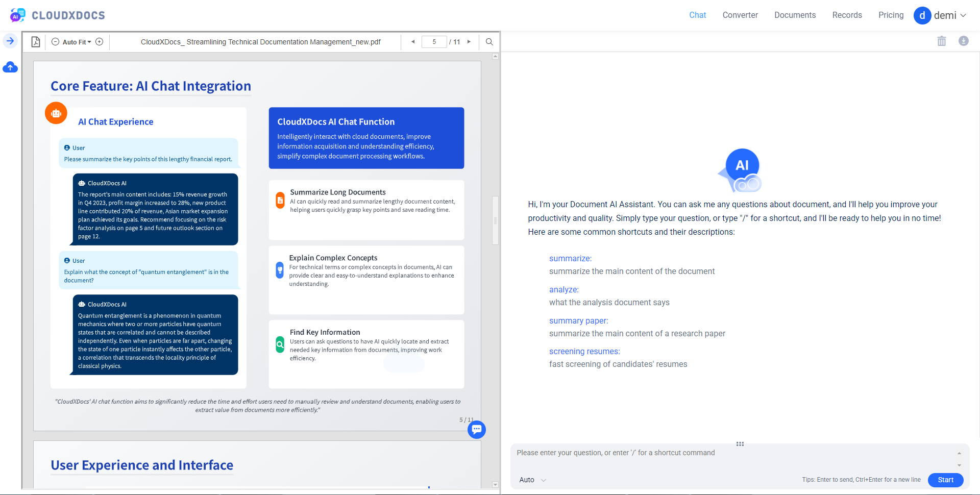Go to next PDF page arrow
The height and width of the screenshot is (495, 980).
coord(469,42)
